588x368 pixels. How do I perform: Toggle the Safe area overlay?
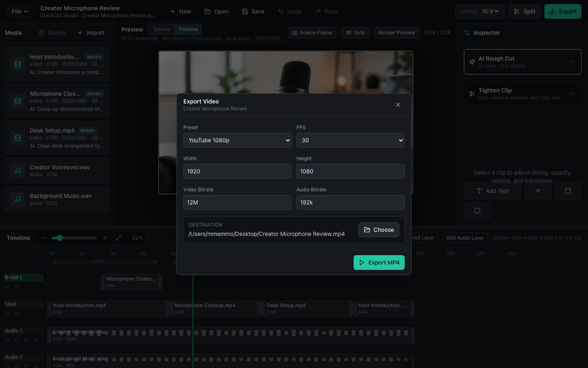point(355,33)
